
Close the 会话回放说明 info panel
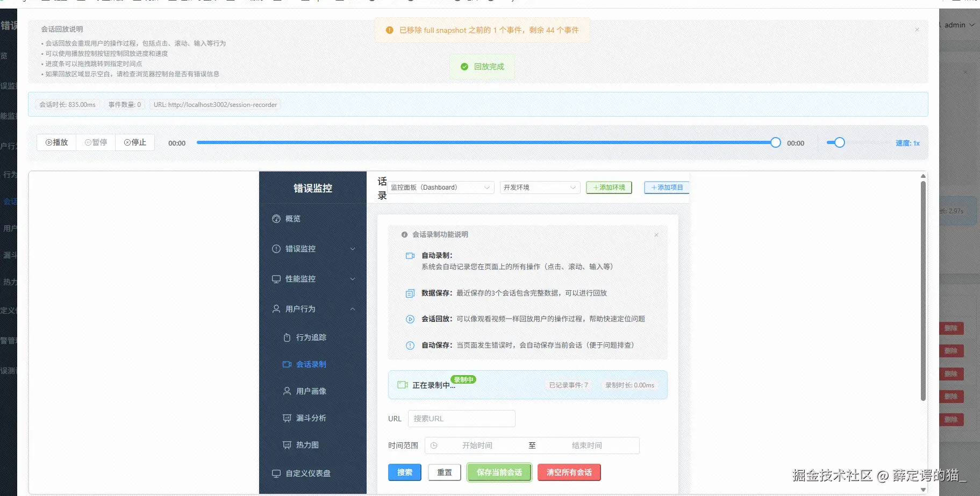pos(917,30)
